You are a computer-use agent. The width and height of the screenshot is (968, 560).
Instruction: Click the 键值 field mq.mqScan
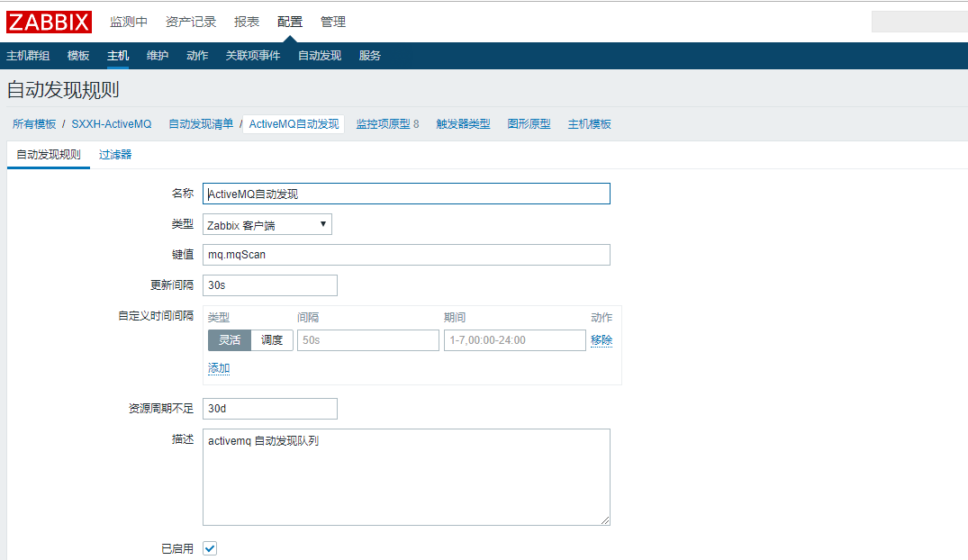(x=406, y=255)
